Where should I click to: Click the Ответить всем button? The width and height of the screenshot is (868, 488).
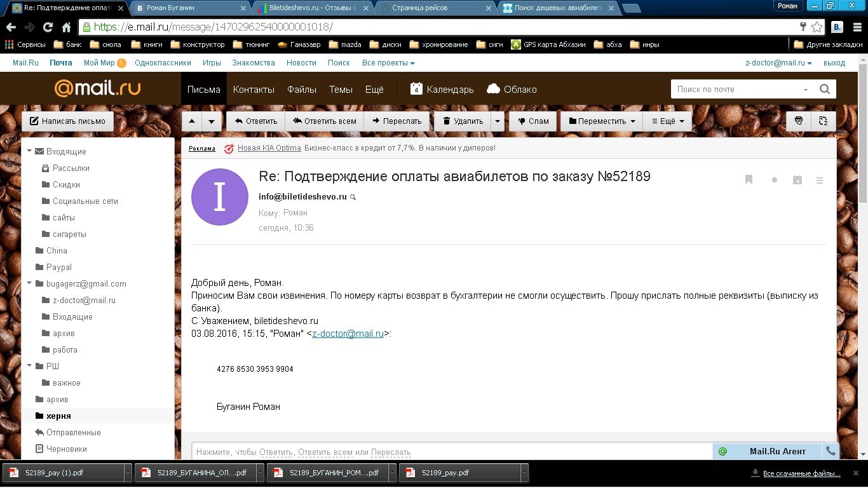(325, 121)
